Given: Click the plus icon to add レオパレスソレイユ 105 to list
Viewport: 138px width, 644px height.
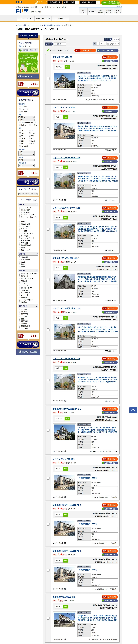Looking at the screenshot, I should (103, 111).
